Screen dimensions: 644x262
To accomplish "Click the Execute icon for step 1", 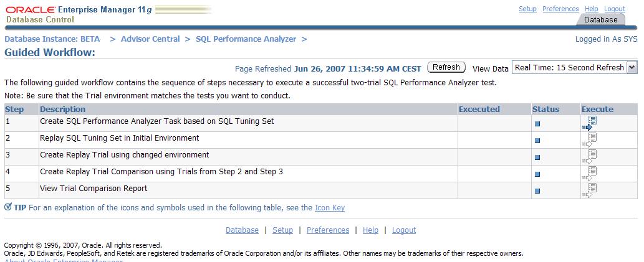I will [x=590, y=123].
